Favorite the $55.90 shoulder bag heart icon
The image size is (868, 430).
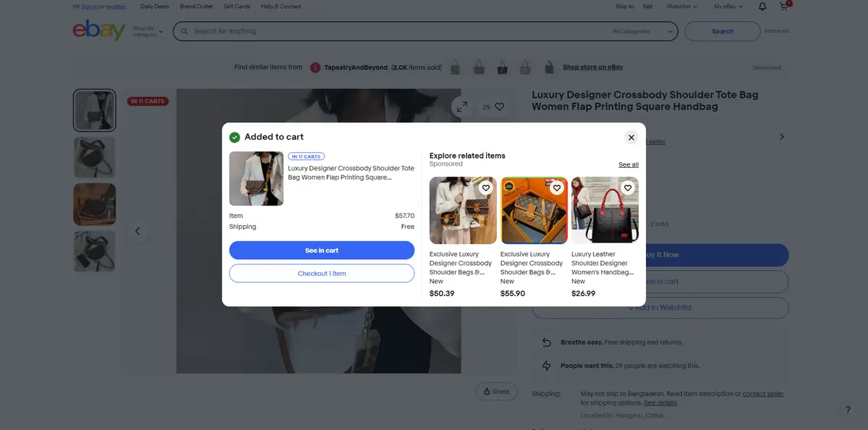coord(557,188)
